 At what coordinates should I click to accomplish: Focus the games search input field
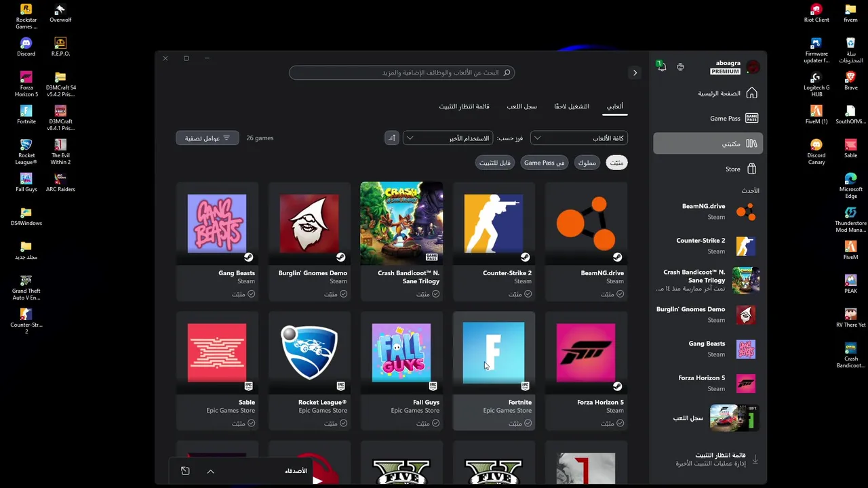pos(401,73)
